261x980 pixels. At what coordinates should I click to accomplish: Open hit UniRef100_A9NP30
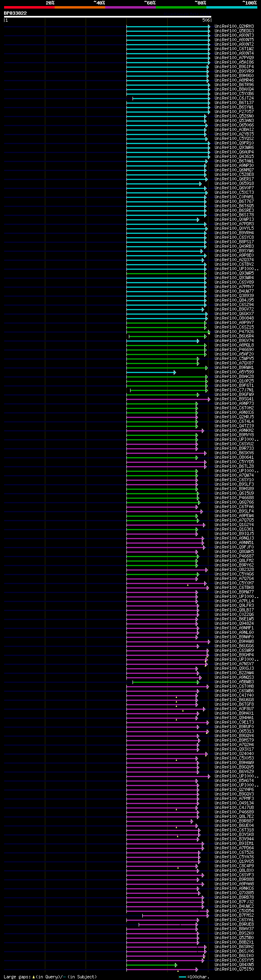(x=234, y=166)
